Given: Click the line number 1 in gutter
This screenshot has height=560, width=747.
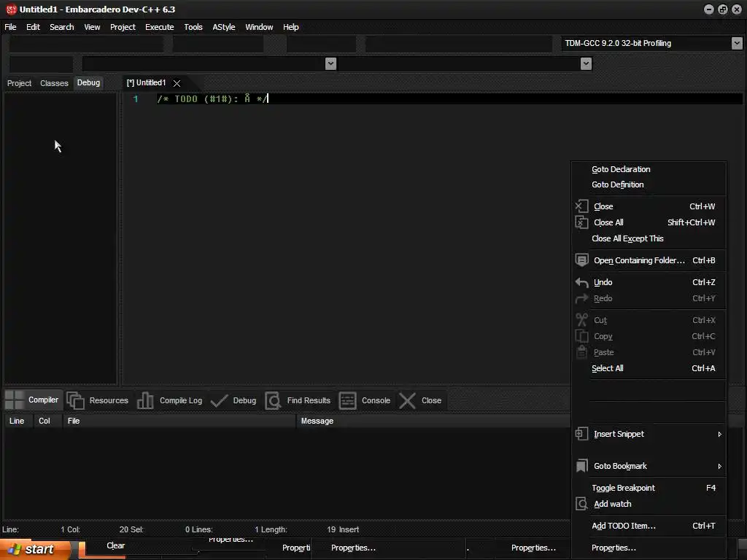Looking at the screenshot, I should click(136, 99).
